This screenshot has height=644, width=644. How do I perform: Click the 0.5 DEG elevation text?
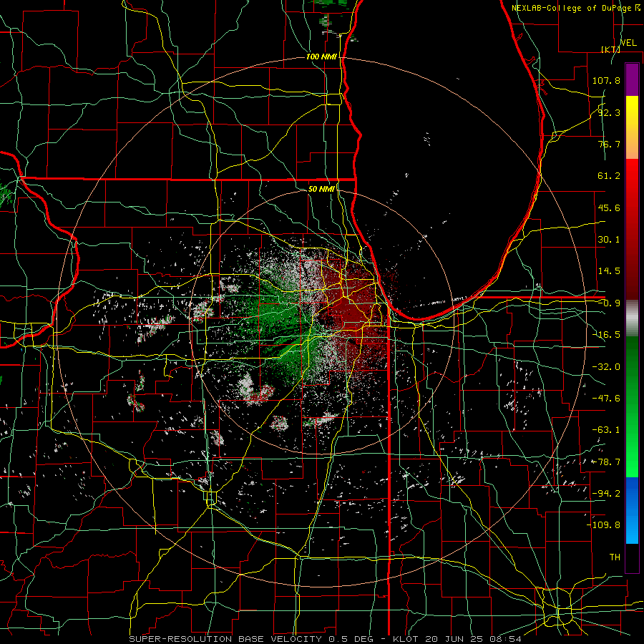point(351,639)
